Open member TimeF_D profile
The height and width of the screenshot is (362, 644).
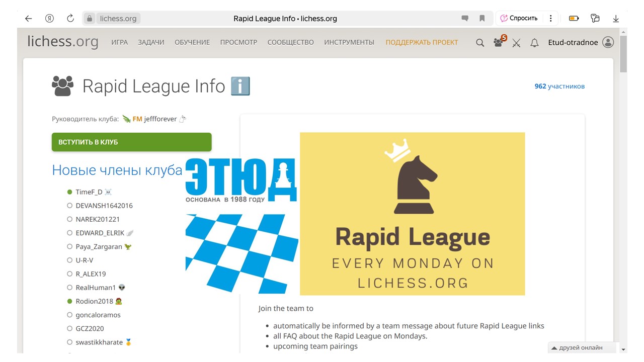point(89,192)
